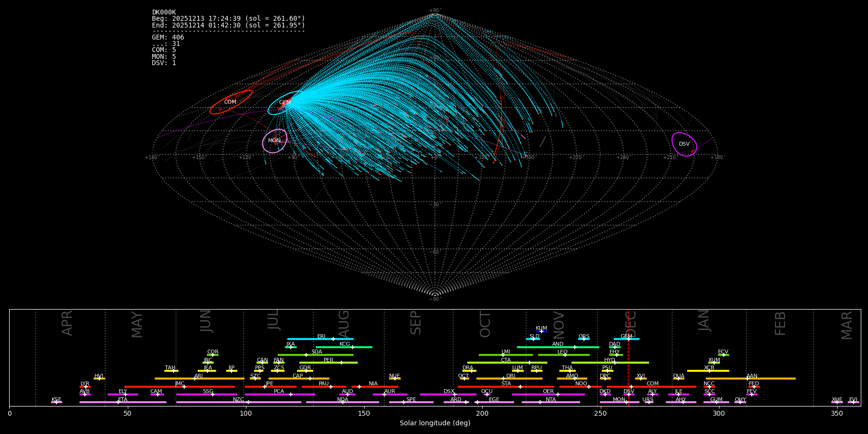Click the CAP shower bar in the timeline
The image size is (868, 434).
point(299,379)
